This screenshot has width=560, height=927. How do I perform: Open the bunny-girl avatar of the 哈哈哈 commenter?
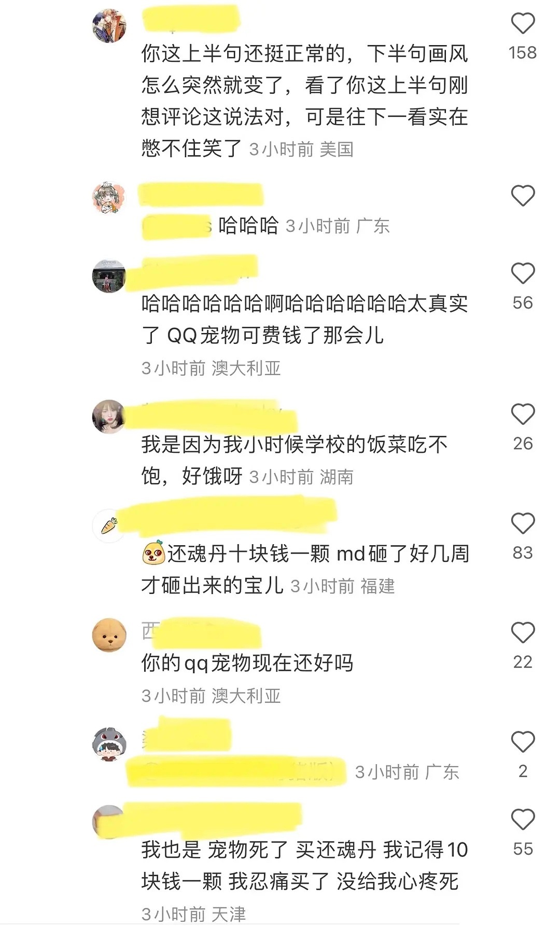point(109,198)
